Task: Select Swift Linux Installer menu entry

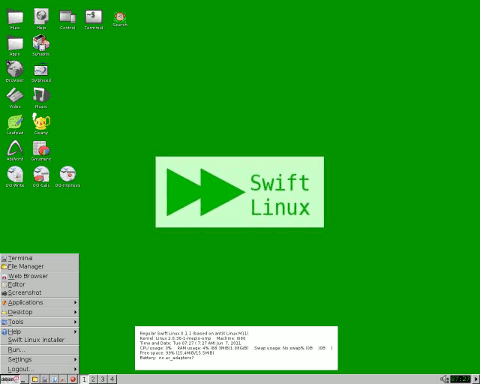Action: pos(39,340)
